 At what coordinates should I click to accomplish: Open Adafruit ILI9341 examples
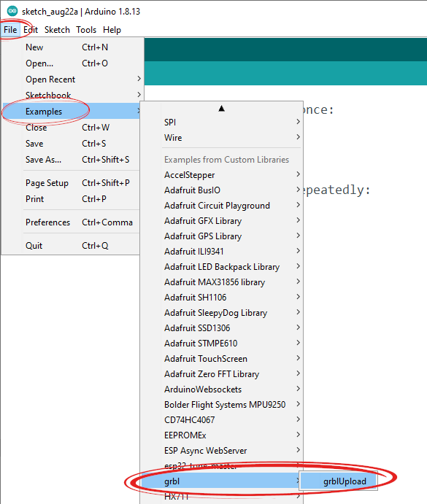(221, 252)
